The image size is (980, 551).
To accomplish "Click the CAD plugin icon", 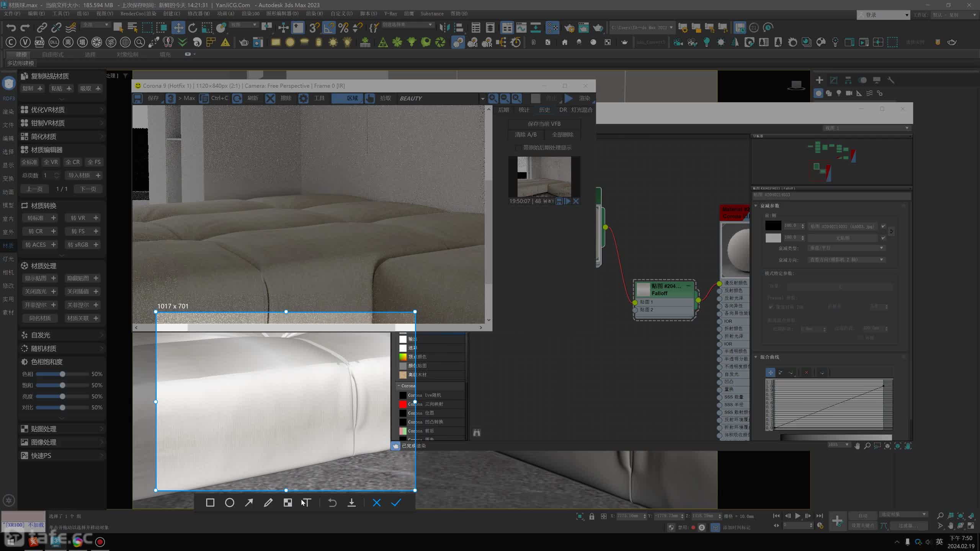I will pyautogui.click(x=39, y=42).
